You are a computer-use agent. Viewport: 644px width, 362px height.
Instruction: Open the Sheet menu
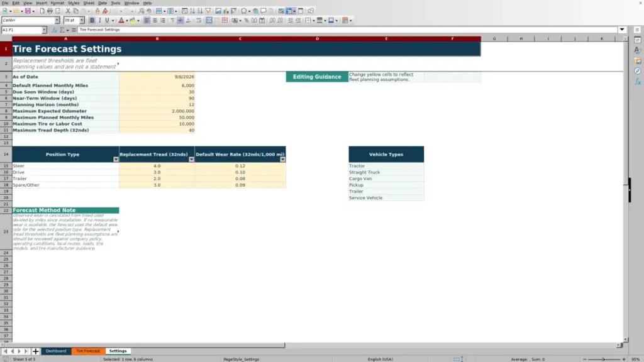point(89,3)
